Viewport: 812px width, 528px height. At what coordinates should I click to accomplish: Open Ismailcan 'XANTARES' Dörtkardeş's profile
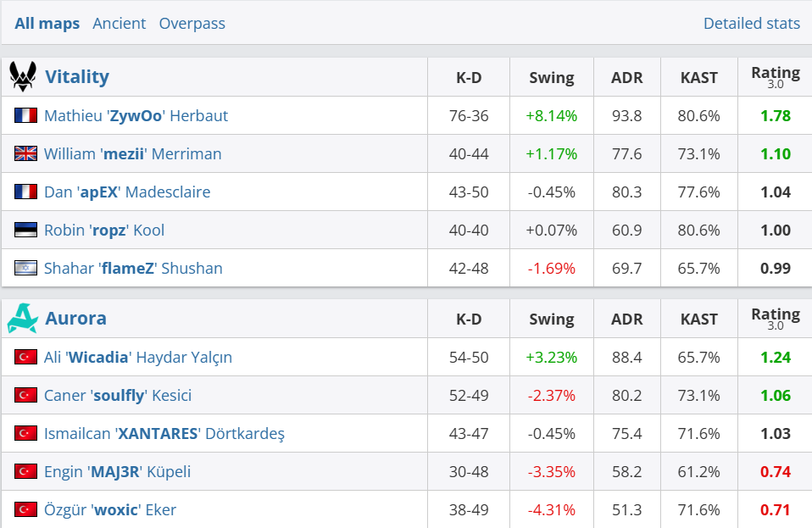164,433
